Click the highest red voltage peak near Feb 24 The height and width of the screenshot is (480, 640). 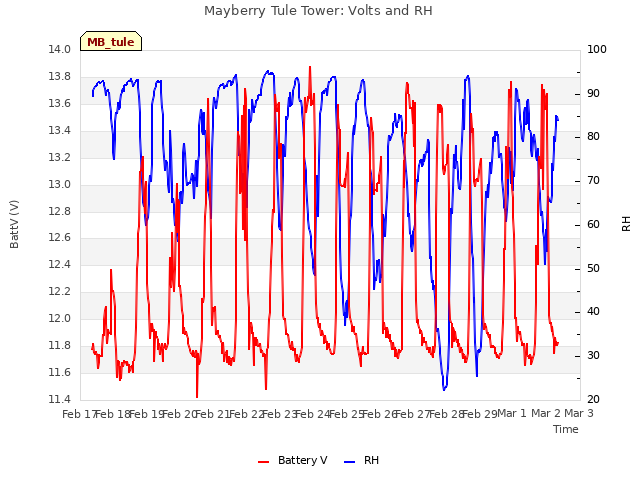(310, 67)
